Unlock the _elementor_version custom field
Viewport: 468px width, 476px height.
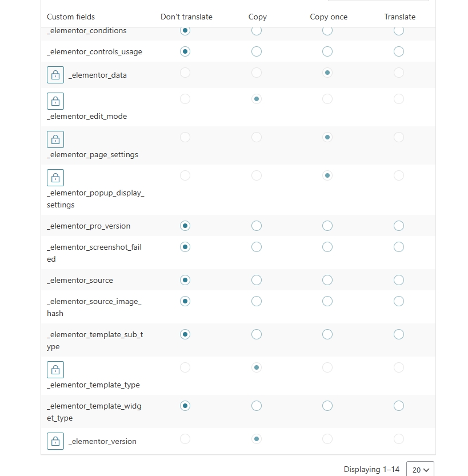point(55,441)
